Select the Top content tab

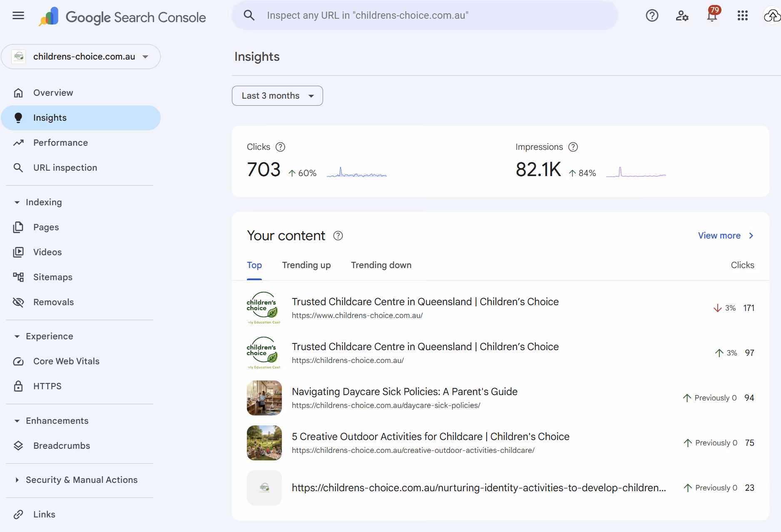(x=254, y=265)
